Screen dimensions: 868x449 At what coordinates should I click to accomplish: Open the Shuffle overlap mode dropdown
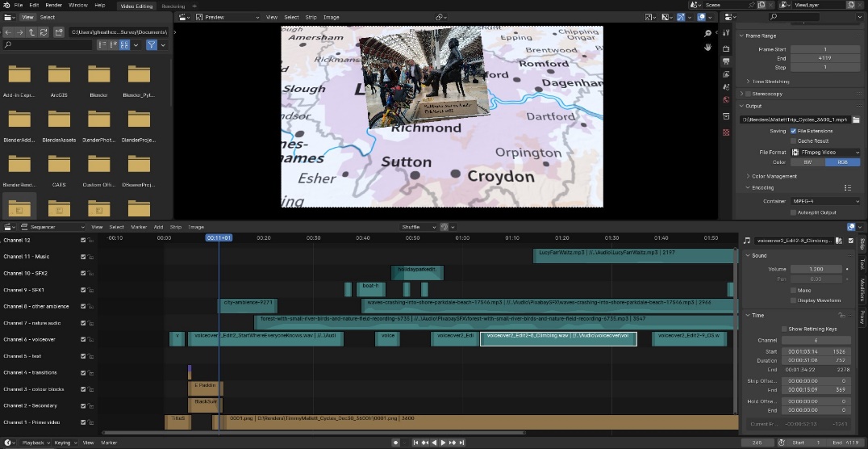[x=419, y=227]
